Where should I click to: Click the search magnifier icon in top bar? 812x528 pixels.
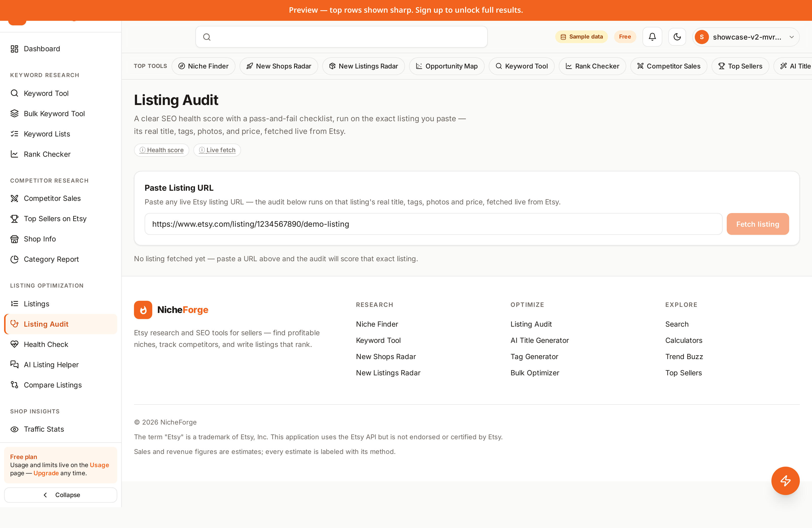coord(207,37)
